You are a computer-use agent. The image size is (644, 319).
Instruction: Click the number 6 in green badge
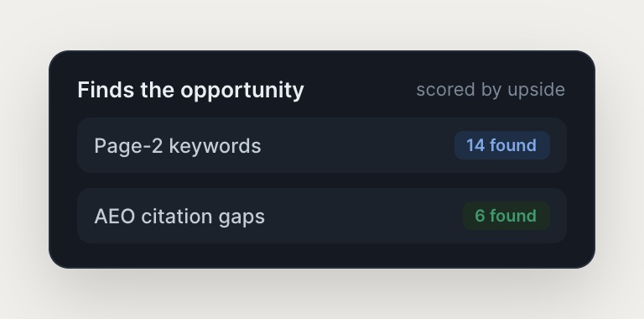(x=480, y=216)
